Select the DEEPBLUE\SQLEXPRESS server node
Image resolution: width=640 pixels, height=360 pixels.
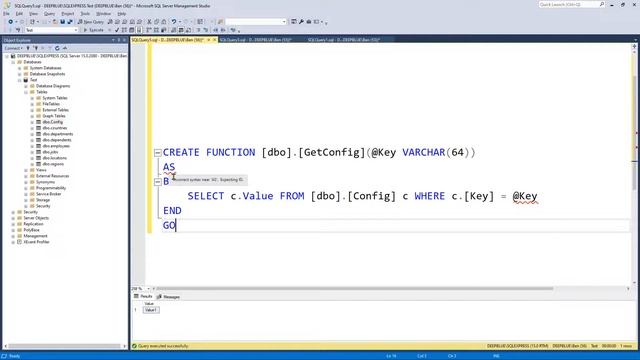pyautogui.click(x=72, y=56)
